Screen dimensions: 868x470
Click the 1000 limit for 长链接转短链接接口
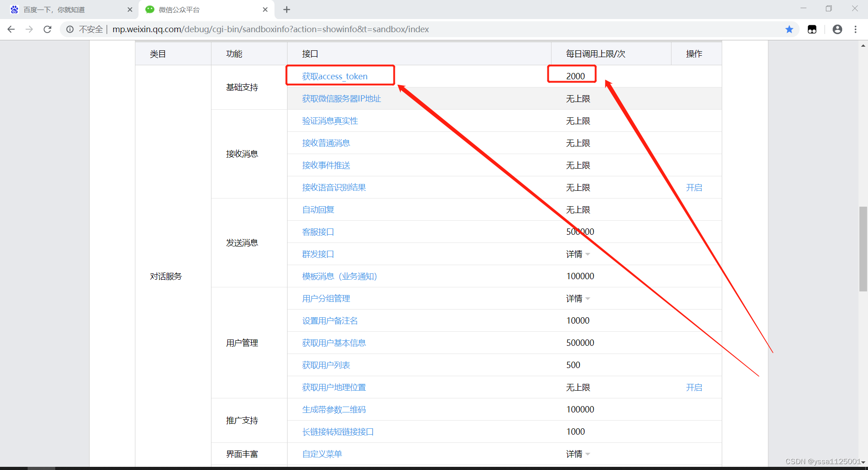[575, 432]
